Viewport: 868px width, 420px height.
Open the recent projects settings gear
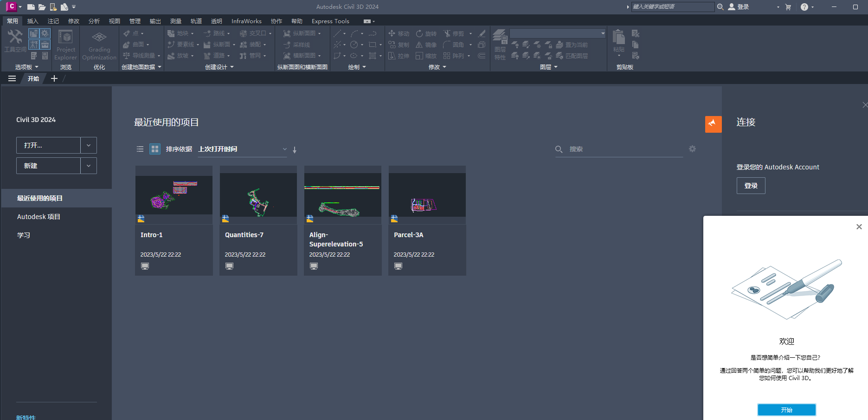point(692,149)
